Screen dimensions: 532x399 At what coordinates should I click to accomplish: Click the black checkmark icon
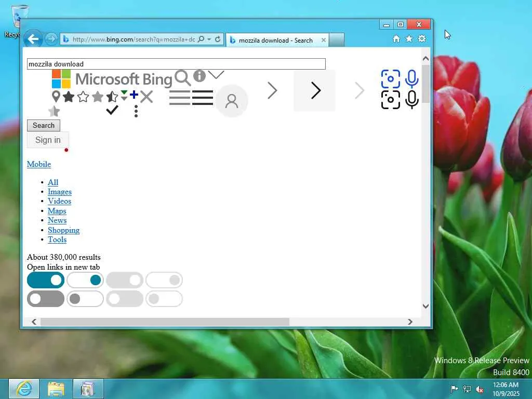(112, 110)
